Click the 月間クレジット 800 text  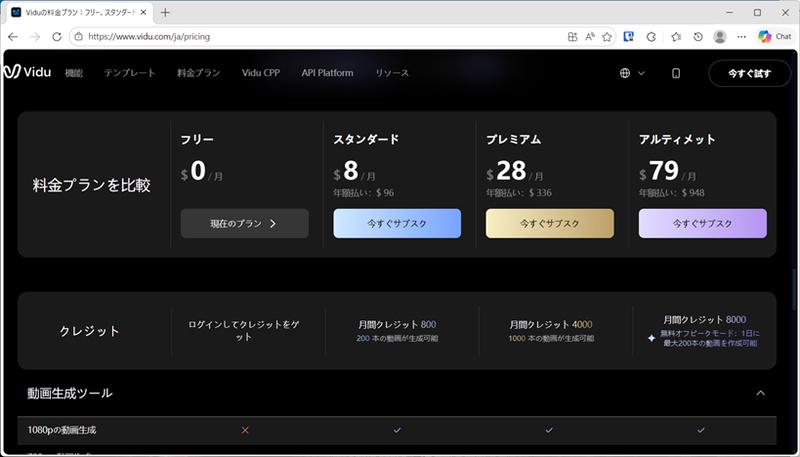(x=397, y=324)
